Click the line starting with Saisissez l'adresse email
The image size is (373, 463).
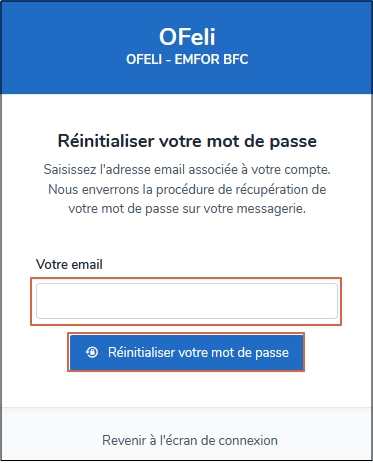pyautogui.click(x=187, y=170)
